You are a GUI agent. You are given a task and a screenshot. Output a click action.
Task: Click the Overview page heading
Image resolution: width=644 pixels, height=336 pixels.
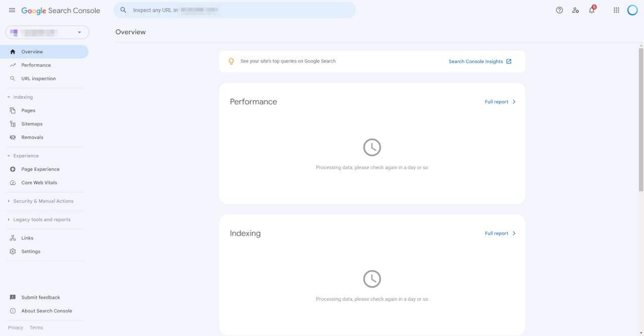pos(130,32)
